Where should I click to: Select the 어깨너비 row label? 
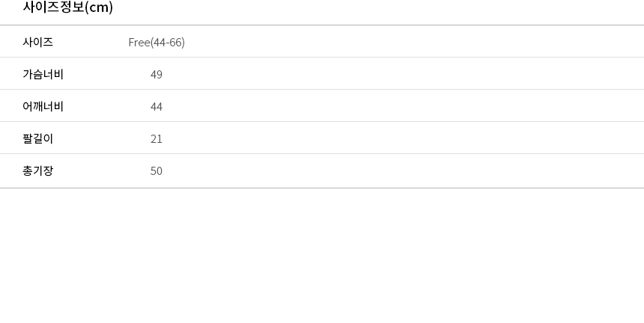tap(43, 107)
